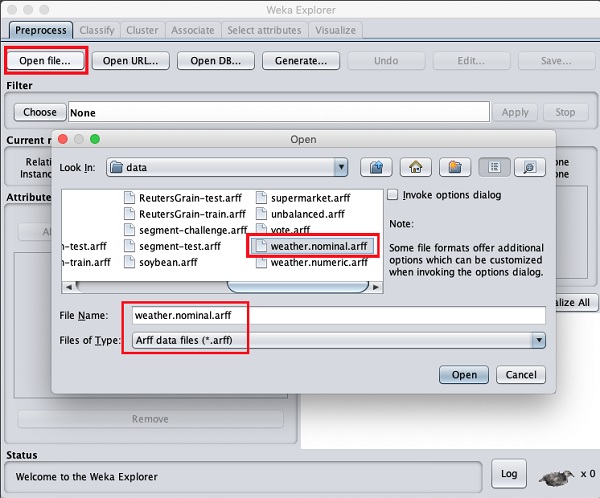This screenshot has width=600, height=498.
Task: Click the filter None text field
Action: 279,112
